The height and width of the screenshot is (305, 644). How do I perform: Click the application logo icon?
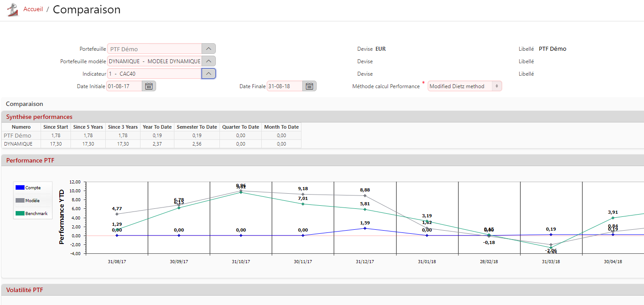coord(13,10)
